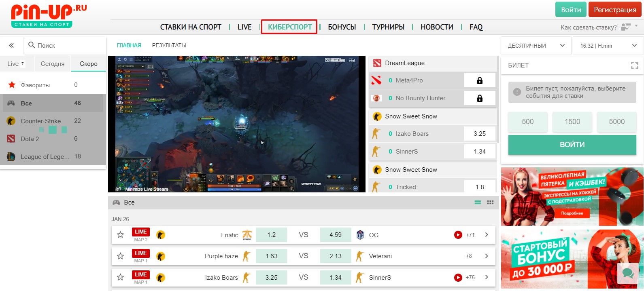Switch to grid view icon

490,202
